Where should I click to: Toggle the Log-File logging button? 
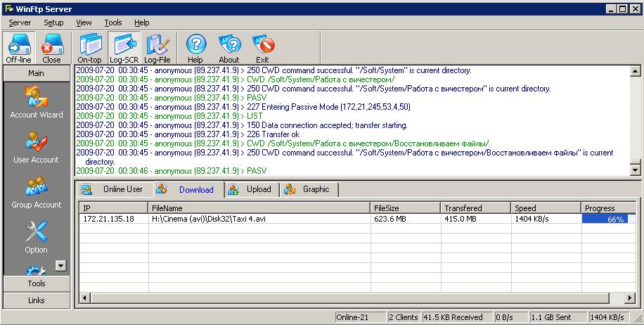[157, 49]
